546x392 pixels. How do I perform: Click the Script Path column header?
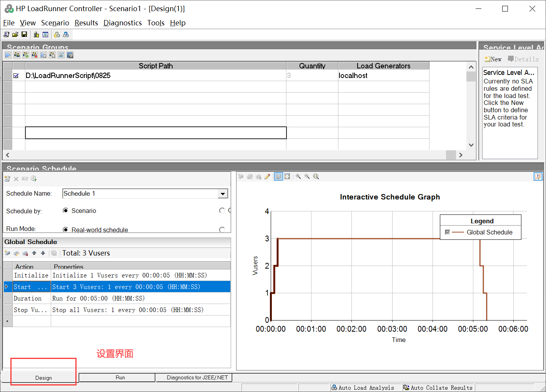[x=156, y=66]
